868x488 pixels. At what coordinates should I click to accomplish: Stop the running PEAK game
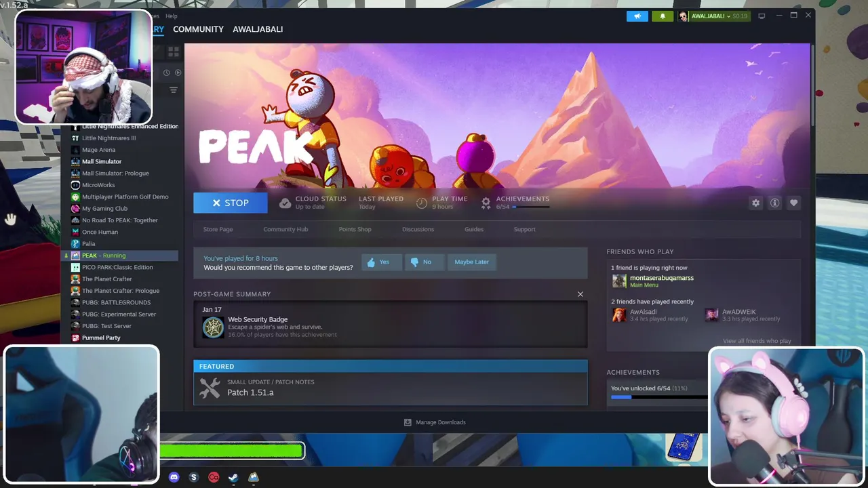pyautogui.click(x=231, y=203)
